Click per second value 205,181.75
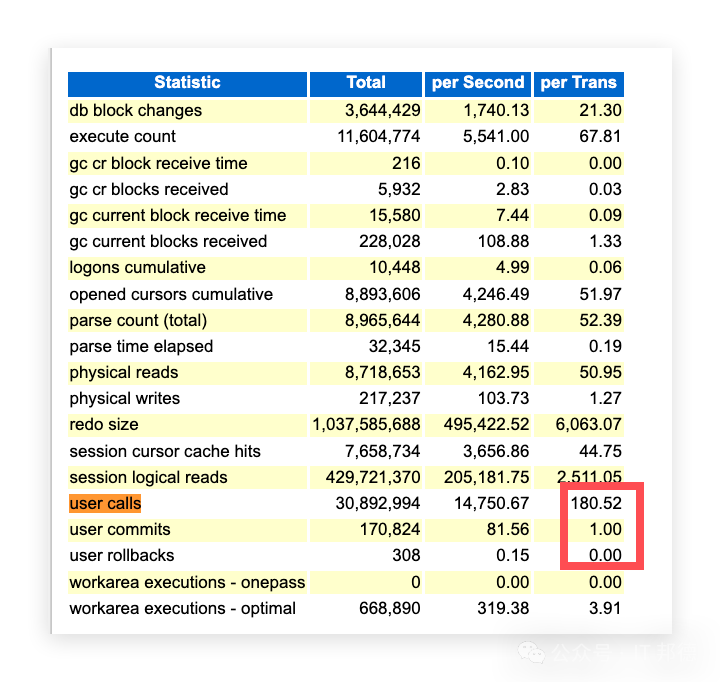Image resolution: width=720 pixels, height=682 pixels. click(x=486, y=478)
